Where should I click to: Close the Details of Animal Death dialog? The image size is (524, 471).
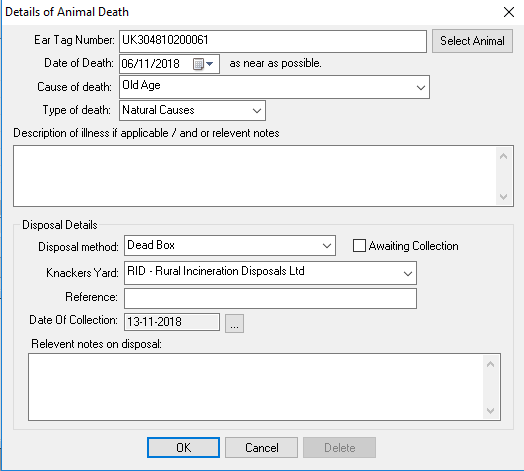[509, 12]
